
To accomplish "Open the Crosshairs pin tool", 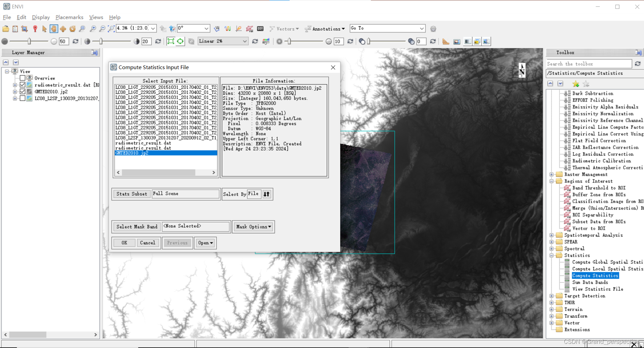I will tap(35, 29).
